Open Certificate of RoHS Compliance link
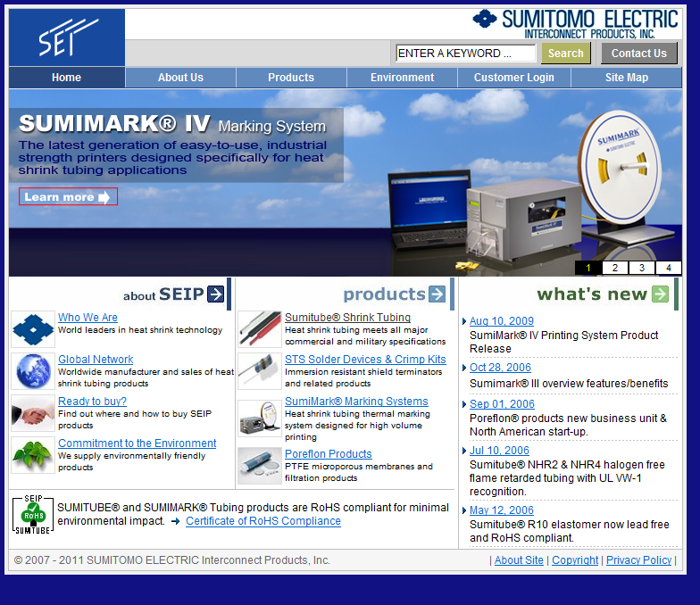Viewport: 700px width, 605px height. (263, 521)
